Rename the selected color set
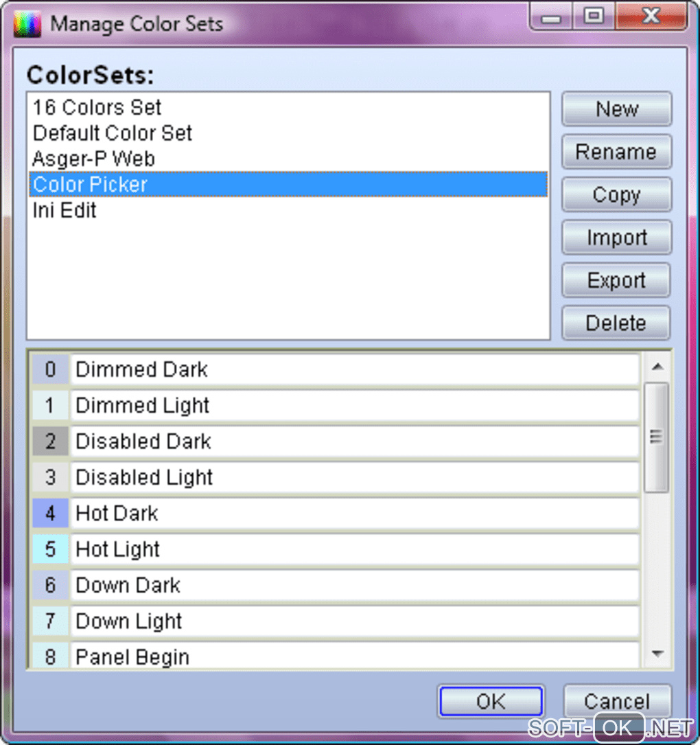The width and height of the screenshot is (700, 745). coord(616,152)
